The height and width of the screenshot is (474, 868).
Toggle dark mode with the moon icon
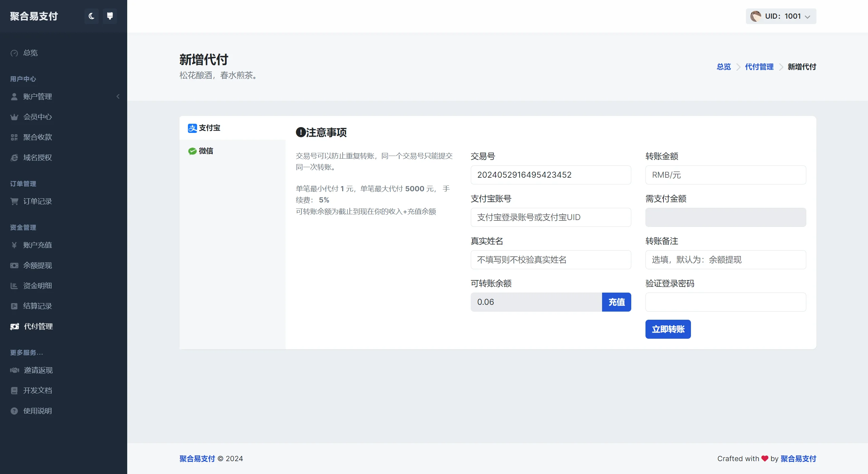click(91, 16)
